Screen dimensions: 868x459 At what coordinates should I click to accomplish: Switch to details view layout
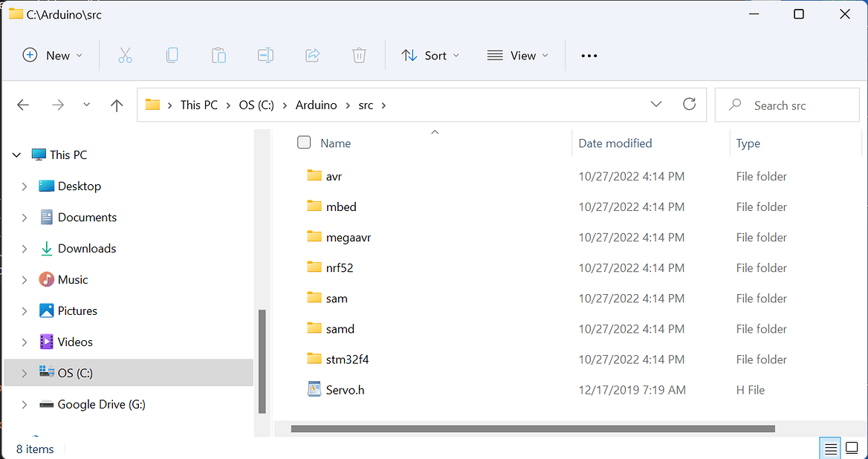[831, 448]
